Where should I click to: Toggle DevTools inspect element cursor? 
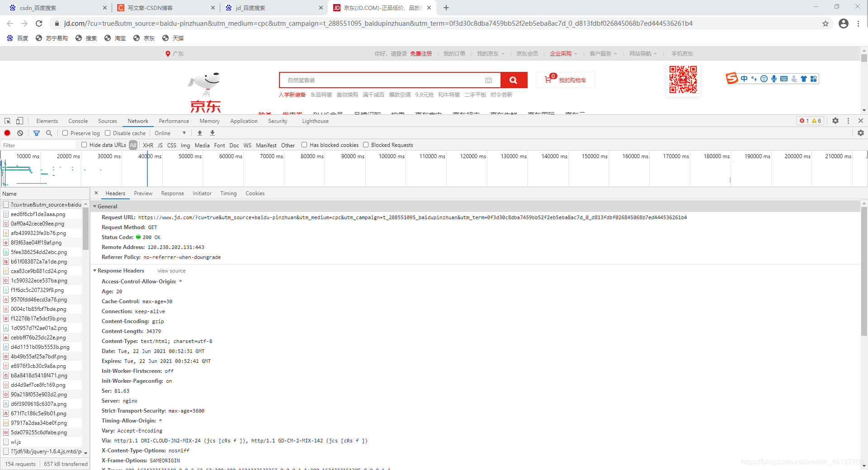tap(8, 121)
